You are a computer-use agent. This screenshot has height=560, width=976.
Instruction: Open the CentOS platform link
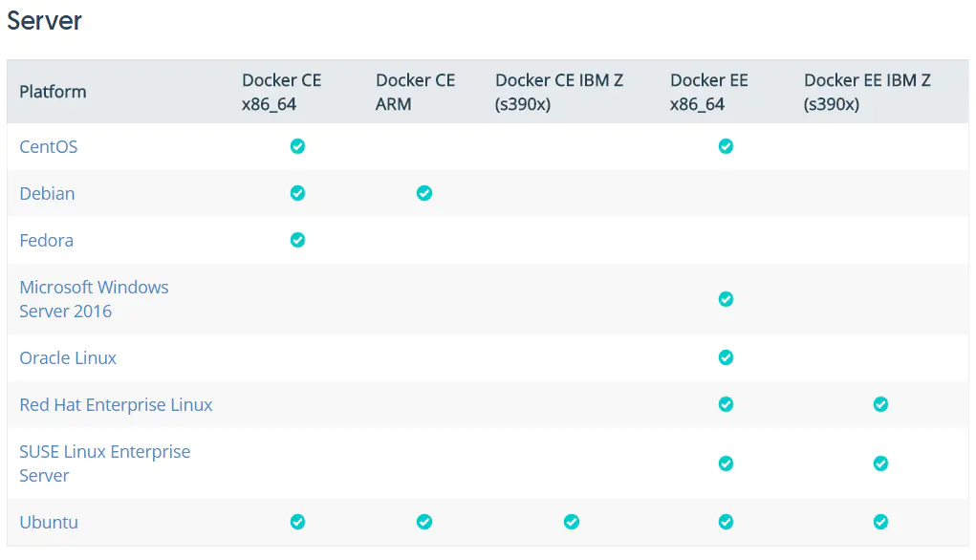pos(49,147)
